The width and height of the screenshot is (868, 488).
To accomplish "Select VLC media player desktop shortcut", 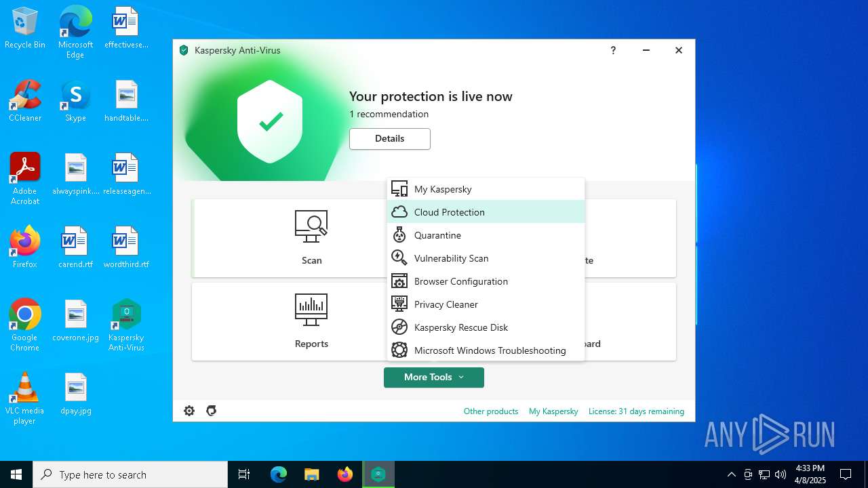I will [x=25, y=399].
